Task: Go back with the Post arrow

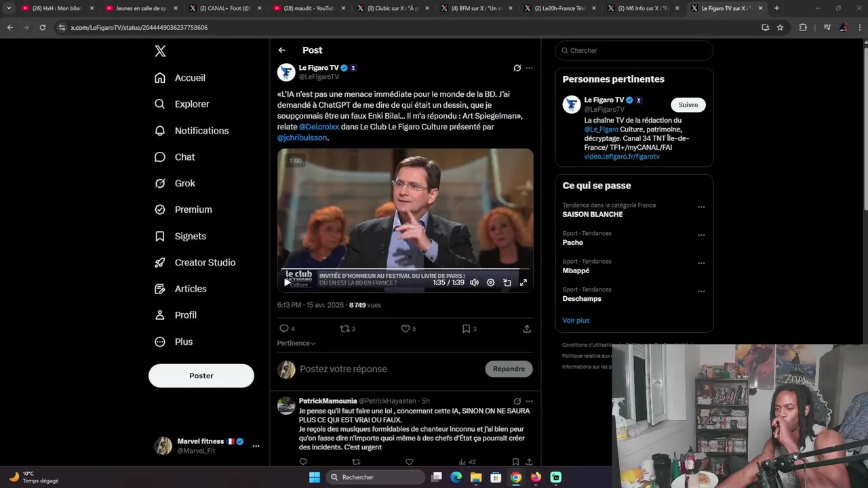Action: [281, 50]
